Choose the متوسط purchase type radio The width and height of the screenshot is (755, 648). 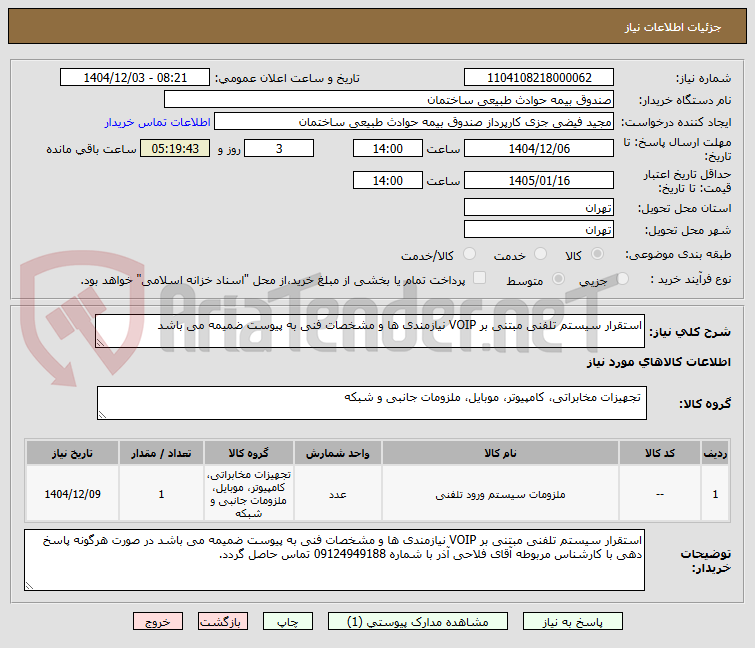(558, 278)
